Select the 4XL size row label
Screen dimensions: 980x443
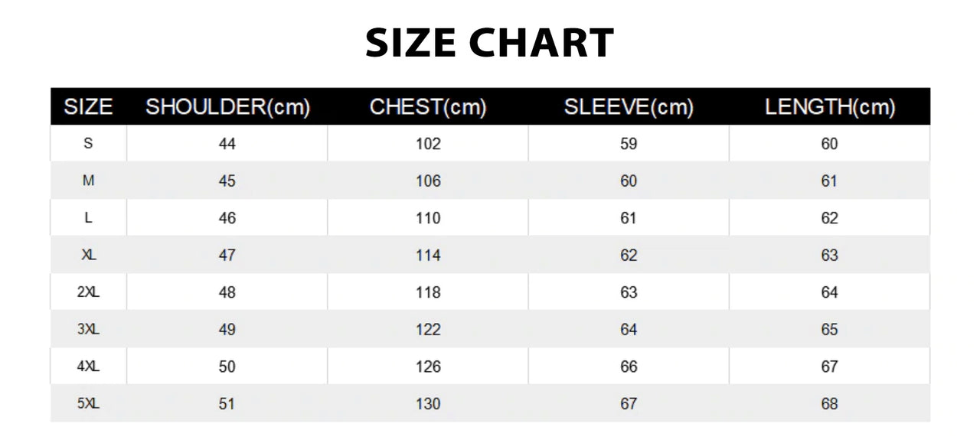click(x=88, y=366)
